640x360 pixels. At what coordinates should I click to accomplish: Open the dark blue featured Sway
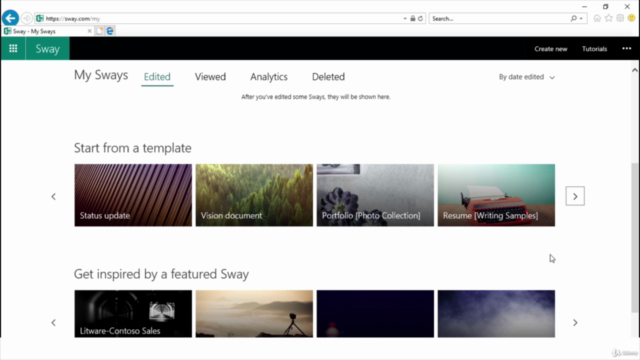point(375,313)
